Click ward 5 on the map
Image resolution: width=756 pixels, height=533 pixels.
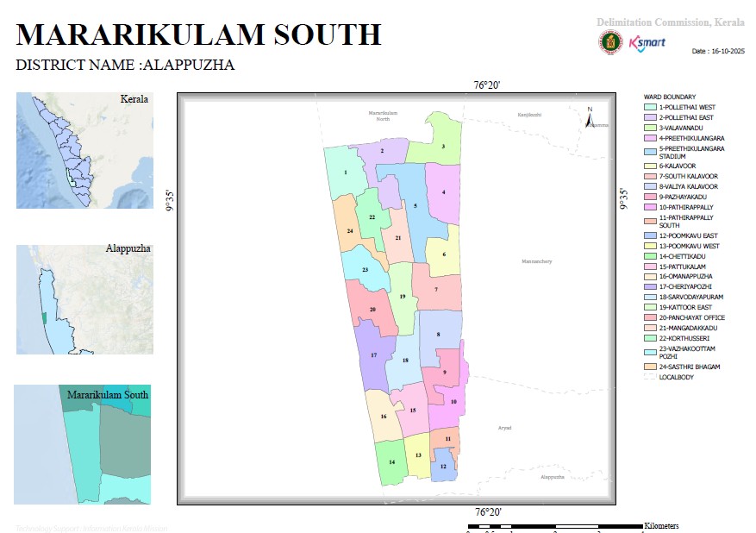coord(415,206)
